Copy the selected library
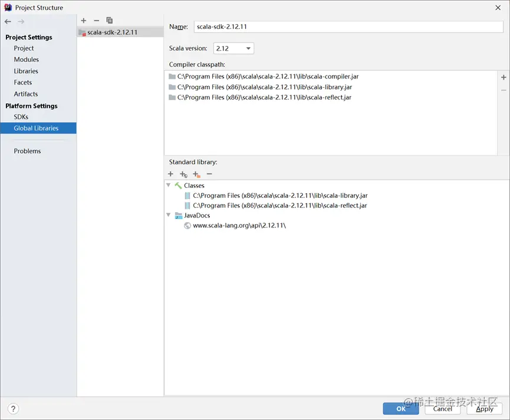 pyautogui.click(x=109, y=21)
